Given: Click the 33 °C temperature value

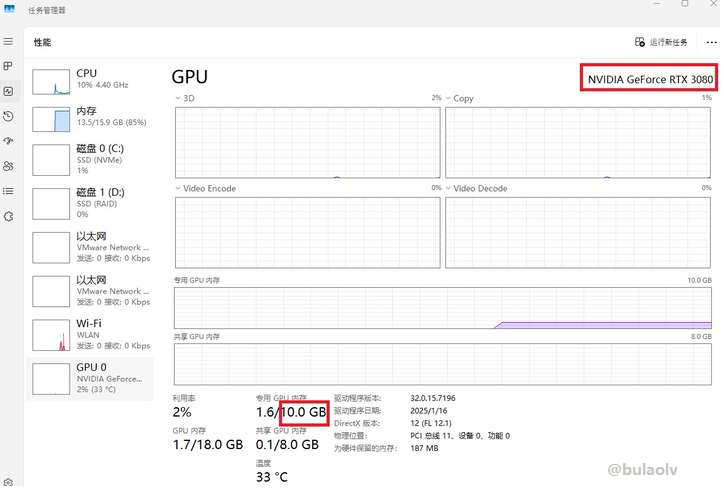Looking at the screenshot, I should click(272, 477).
